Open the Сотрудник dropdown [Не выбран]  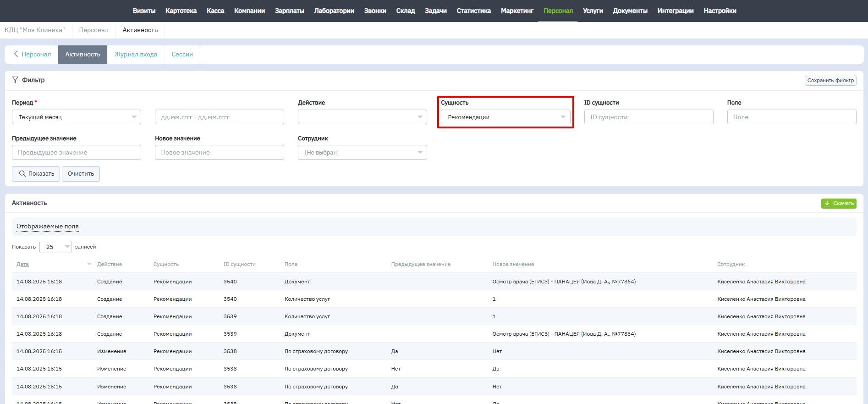click(x=363, y=152)
